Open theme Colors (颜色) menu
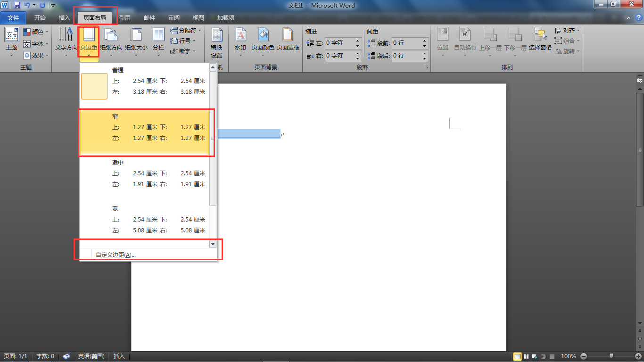 click(x=36, y=32)
